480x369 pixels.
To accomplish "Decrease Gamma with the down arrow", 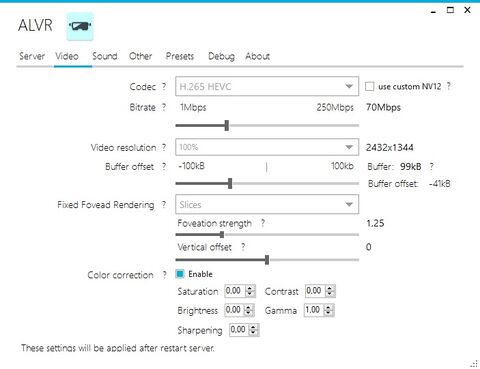I will point(328,313).
